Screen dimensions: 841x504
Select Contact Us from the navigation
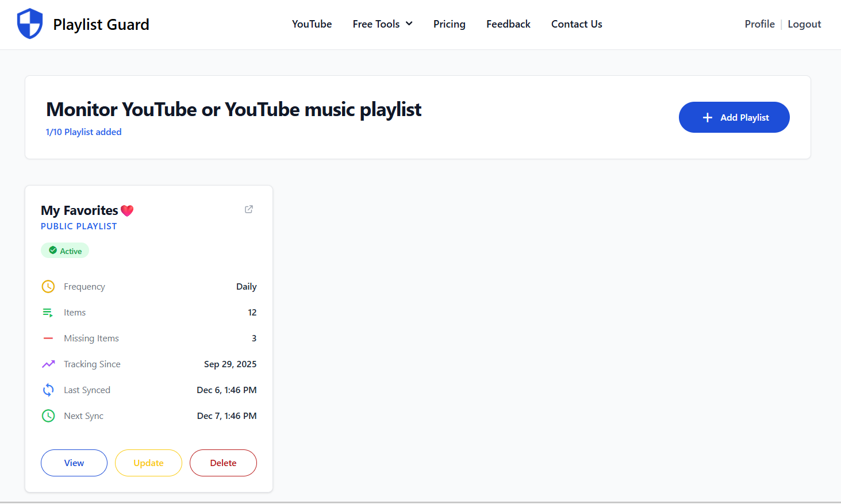click(576, 24)
